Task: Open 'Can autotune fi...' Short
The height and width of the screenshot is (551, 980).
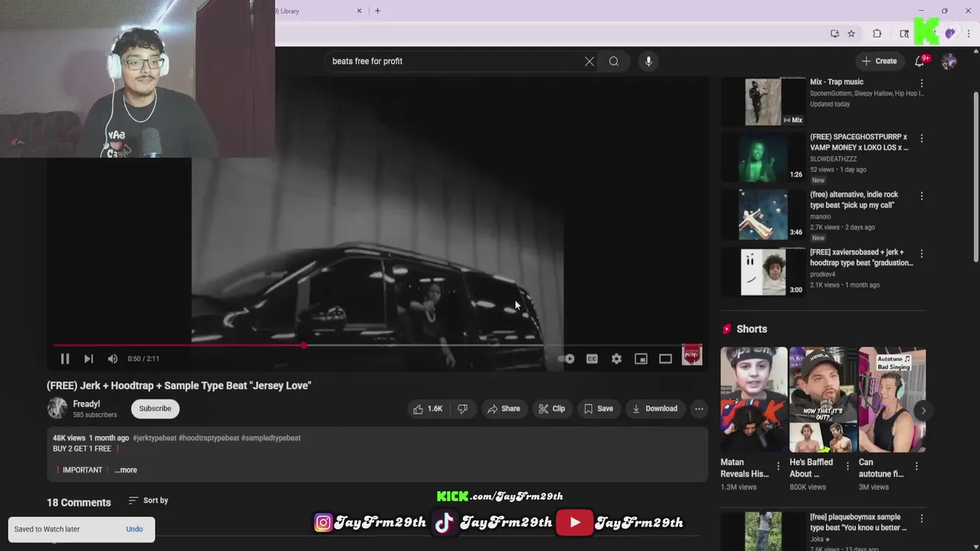Action: coord(892,399)
